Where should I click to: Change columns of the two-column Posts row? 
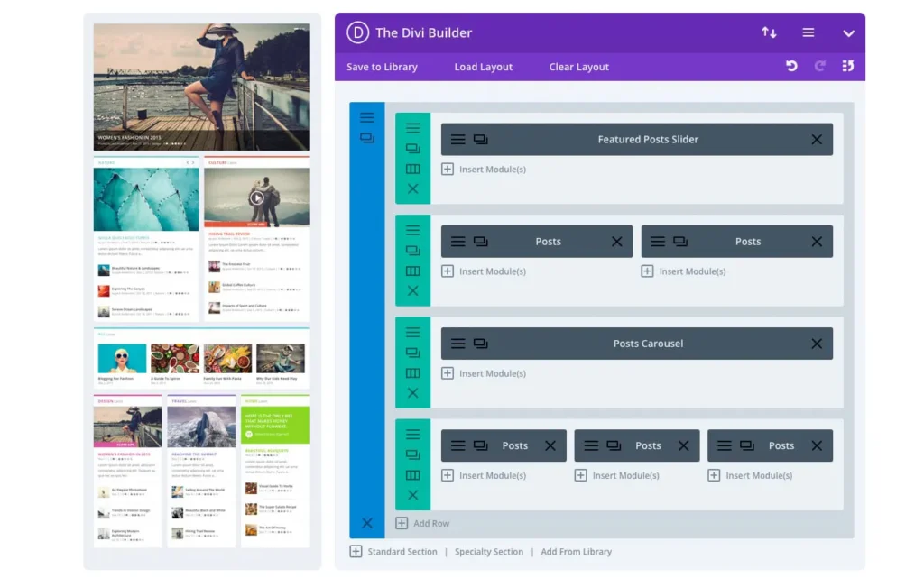point(412,271)
